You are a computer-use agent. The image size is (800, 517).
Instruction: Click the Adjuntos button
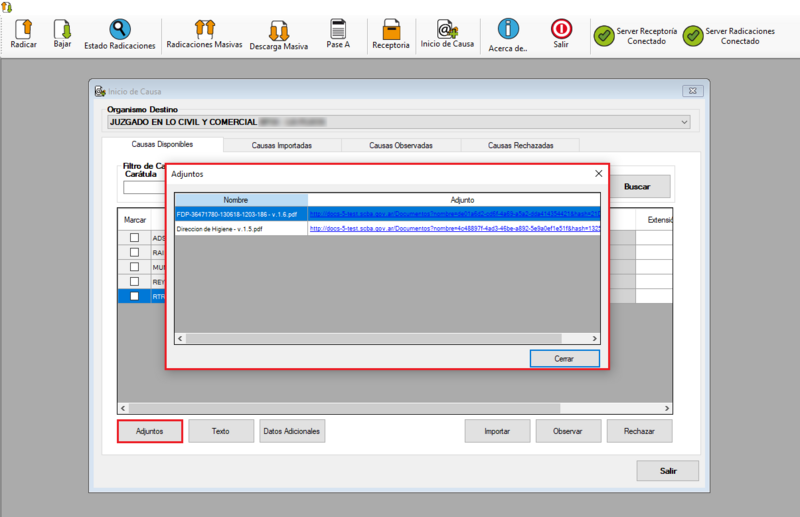click(x=149, y=431)
